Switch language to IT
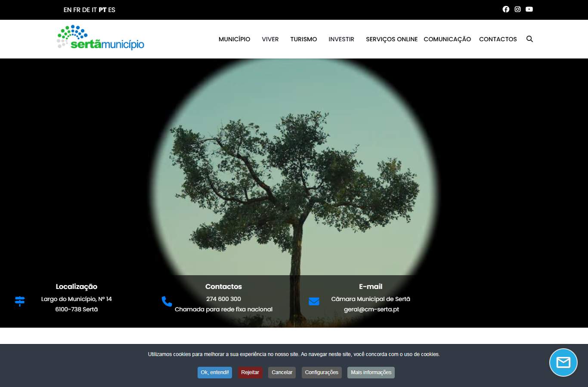588x387 pixels. tap(94, 10)
